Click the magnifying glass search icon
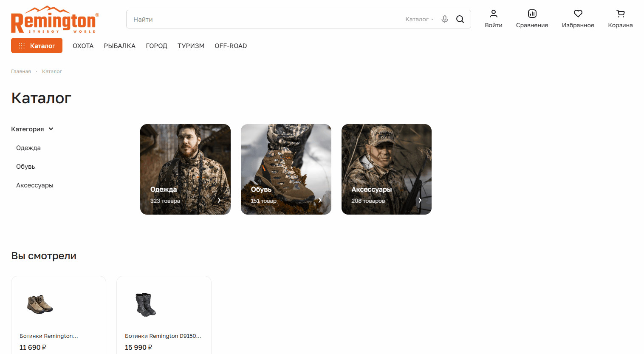 (460, 19)
